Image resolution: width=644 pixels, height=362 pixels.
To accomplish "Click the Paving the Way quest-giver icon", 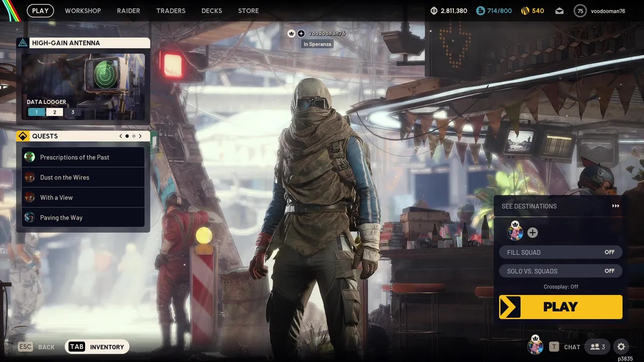I will click(30, 218).
